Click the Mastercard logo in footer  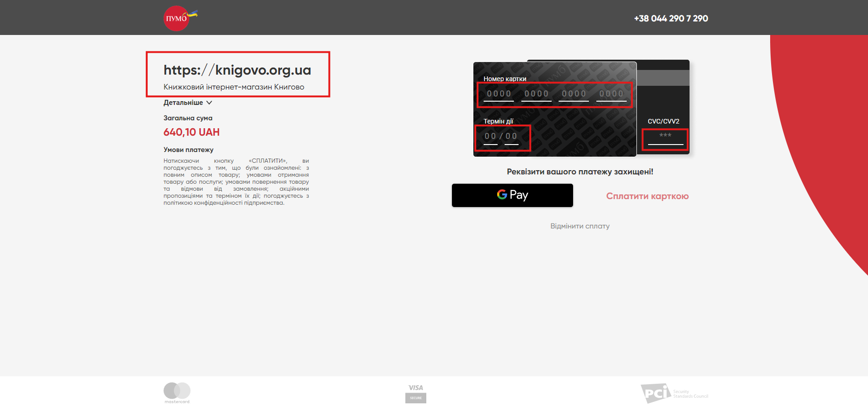pyautogui.click(x=177, y=392)
